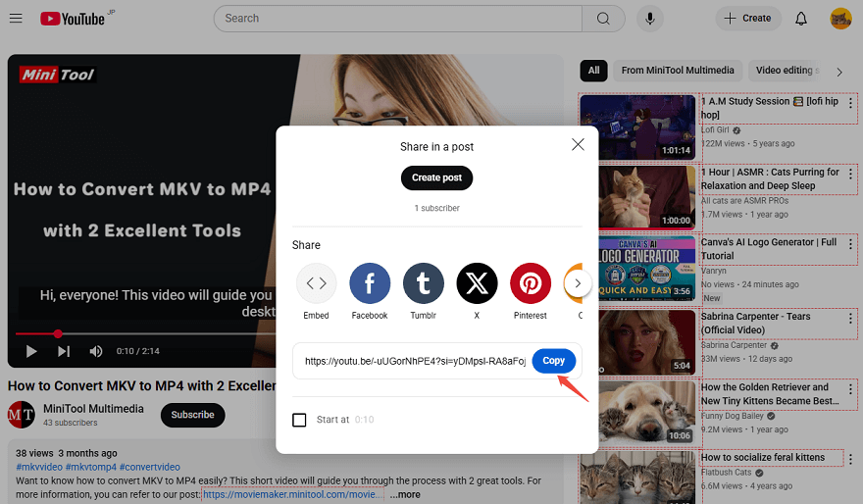The image size is (863, 504).
Task: Open the account avatar menu
Action: tap(840, 19)
